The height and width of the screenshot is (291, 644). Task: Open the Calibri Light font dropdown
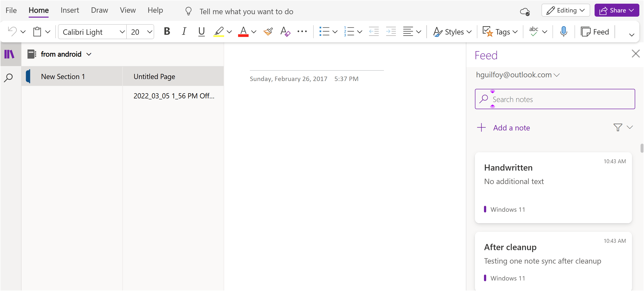[122, 32]
